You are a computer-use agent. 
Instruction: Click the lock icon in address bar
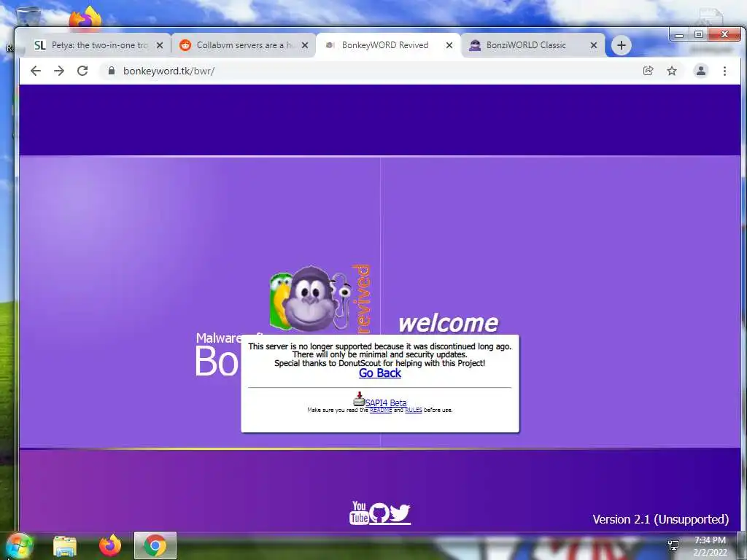112,71
